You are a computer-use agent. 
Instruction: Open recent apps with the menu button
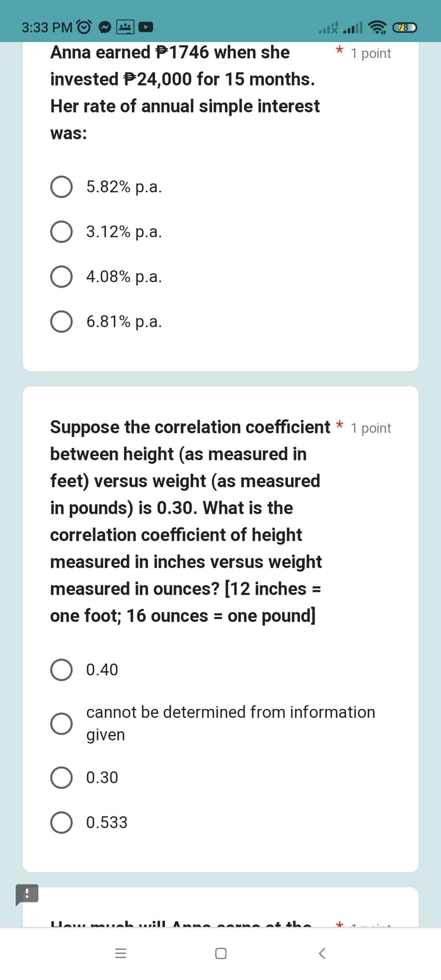tap(120, 953)
